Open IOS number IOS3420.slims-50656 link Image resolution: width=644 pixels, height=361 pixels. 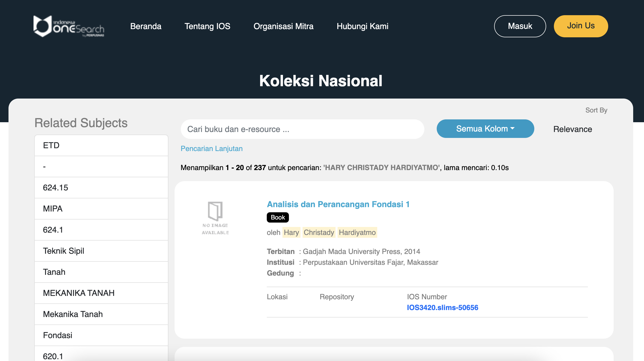click(442, 307)
